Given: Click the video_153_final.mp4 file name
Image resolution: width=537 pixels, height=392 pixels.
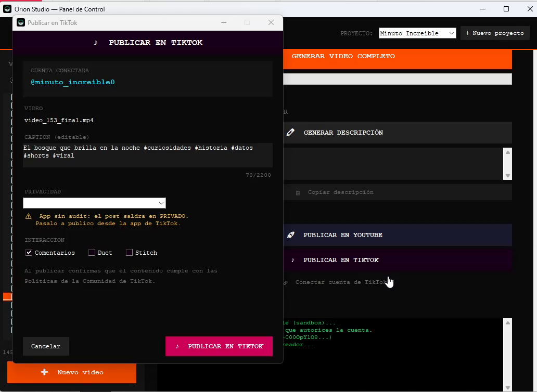Looking at the screenshot, I should (x=59, y=120).
